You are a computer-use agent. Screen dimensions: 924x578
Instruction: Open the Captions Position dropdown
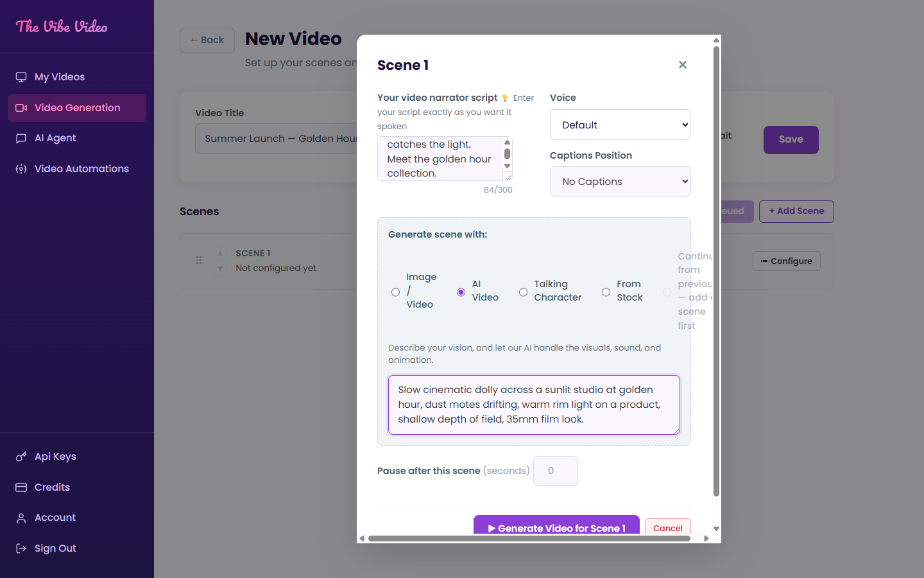coord(620,182)
